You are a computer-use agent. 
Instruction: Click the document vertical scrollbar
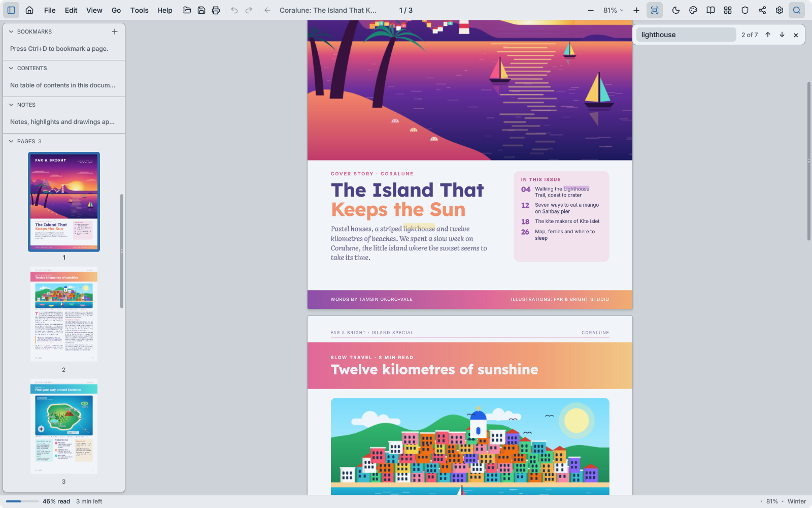coord(809,161)
